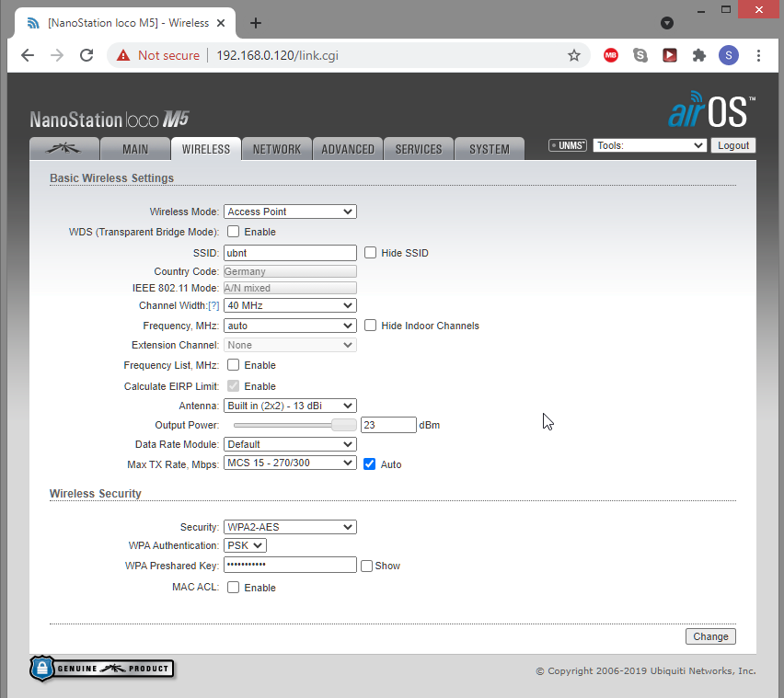Viewport: 784px width, 698px height.
Task: Click in the SSID input field
Action: (290, 253)
